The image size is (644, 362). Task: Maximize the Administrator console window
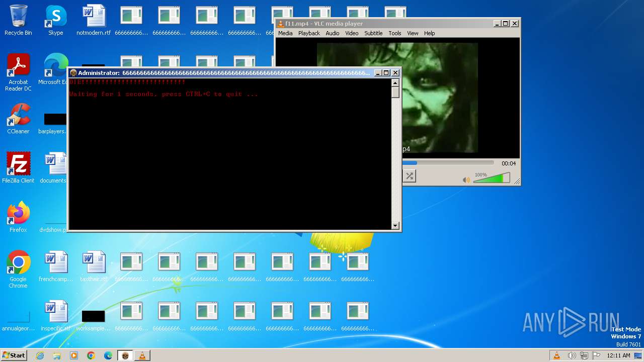pos(386,73)
